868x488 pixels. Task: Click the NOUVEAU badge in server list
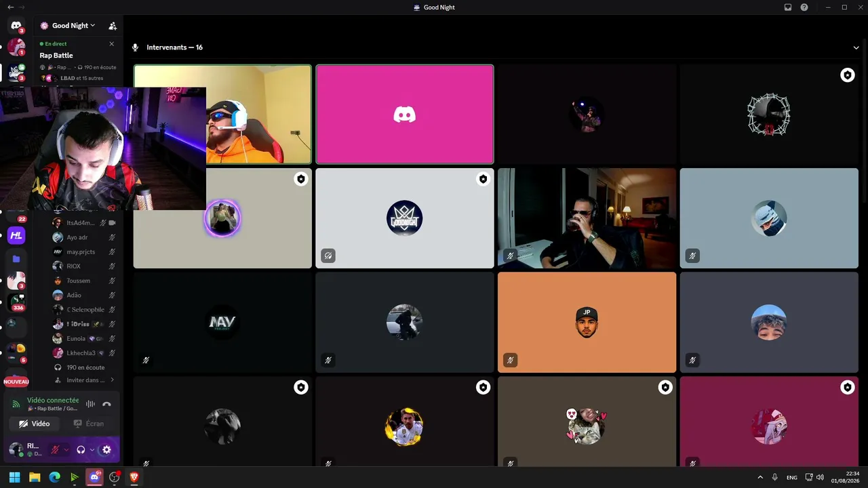coord(16,382)
